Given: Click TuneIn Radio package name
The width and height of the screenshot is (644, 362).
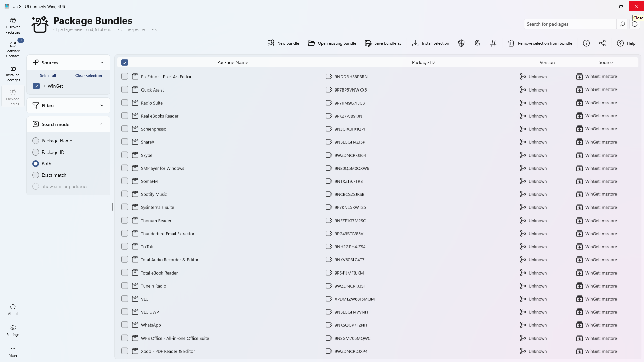Looking at the screenshot, I should coord(153,286).
